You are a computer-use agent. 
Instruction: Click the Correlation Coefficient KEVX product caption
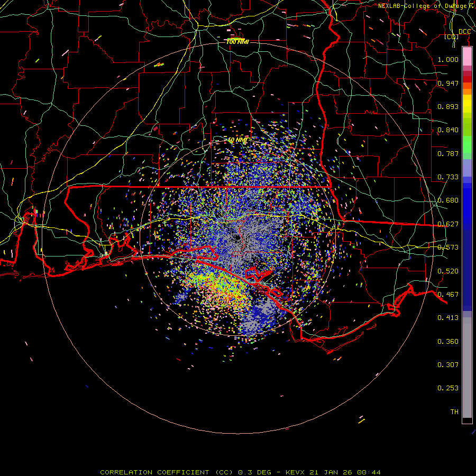click(240, 472)
